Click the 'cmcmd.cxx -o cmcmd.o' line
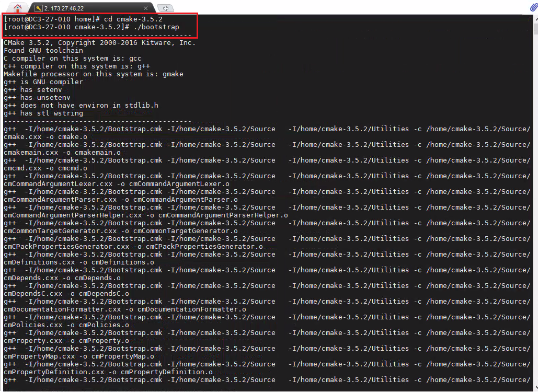The height and width of the screenshot is (392, 538). (x=45, y=168)
